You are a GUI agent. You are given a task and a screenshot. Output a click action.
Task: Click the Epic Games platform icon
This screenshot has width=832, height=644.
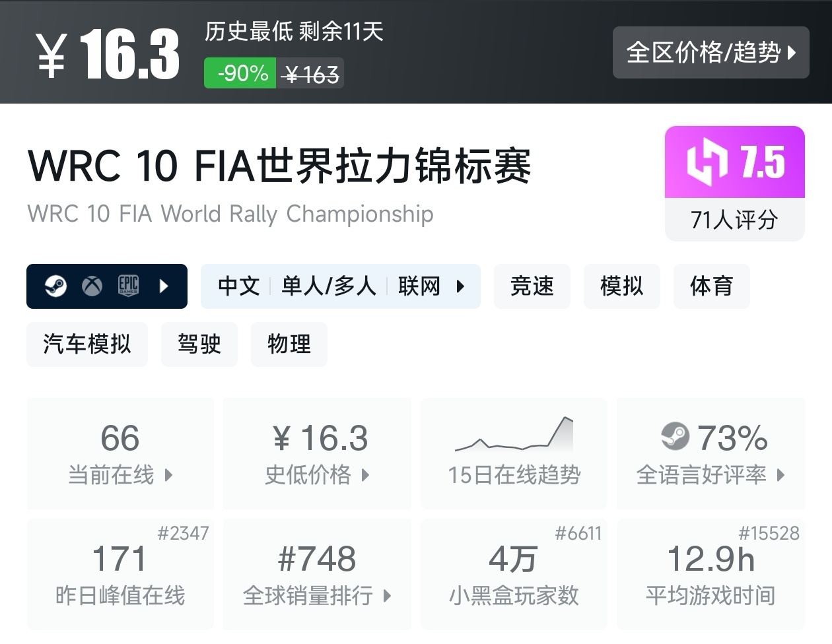(128, 286)
